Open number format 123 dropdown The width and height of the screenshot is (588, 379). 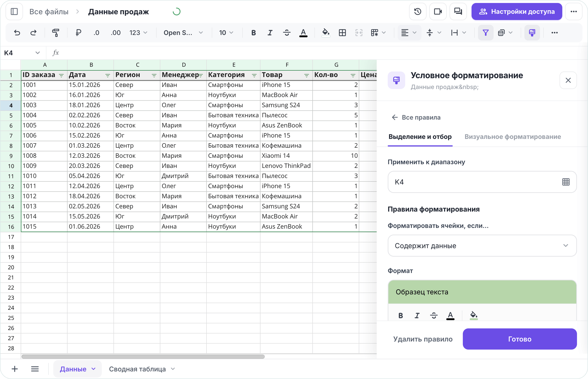[x=138, y=33]
